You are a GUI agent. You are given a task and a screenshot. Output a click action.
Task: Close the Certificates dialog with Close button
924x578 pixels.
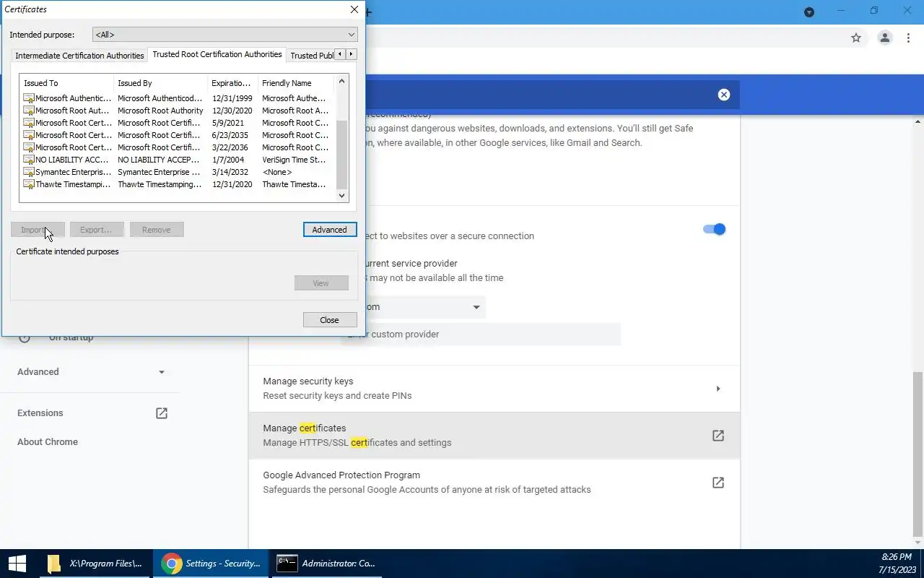(x=330, y=320)
